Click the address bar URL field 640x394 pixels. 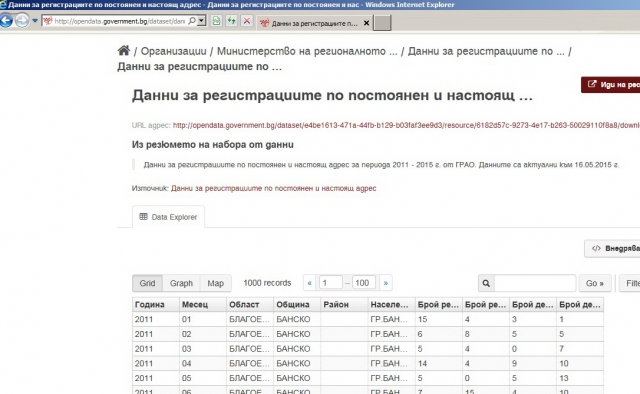pos(119,21)
